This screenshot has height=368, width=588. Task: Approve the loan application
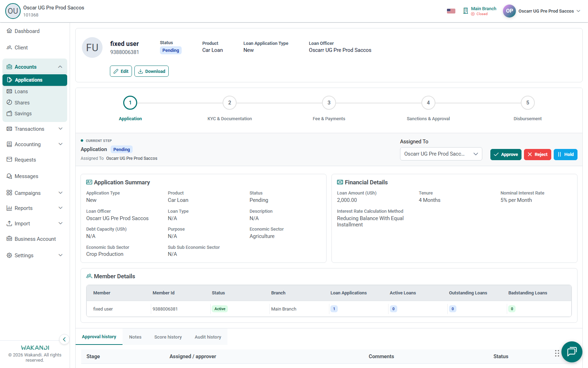(506, 155)
